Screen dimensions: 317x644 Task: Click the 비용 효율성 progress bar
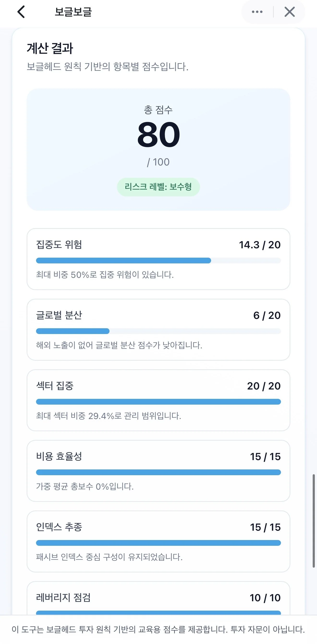tap(158, 472)
